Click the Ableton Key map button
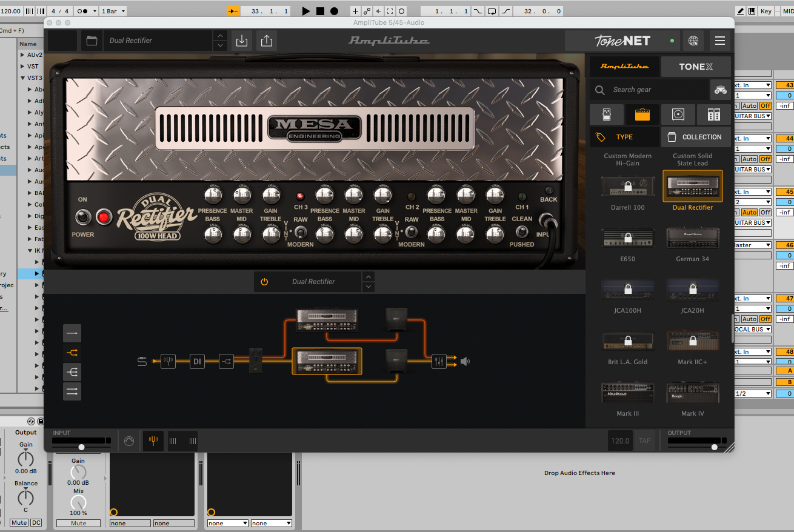794x532 pixels. tap(766, 11)
